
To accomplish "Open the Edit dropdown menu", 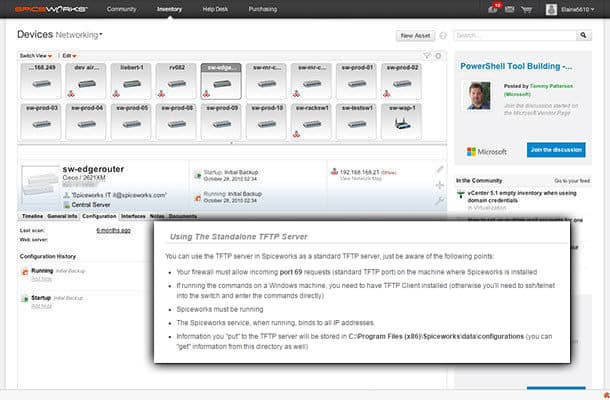I will coord(69,56).
